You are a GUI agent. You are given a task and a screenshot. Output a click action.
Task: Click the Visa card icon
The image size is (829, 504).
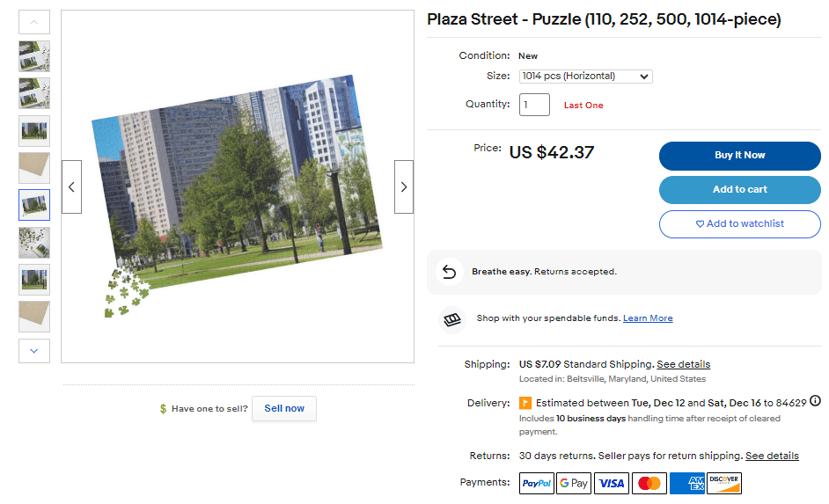[612, 483]
